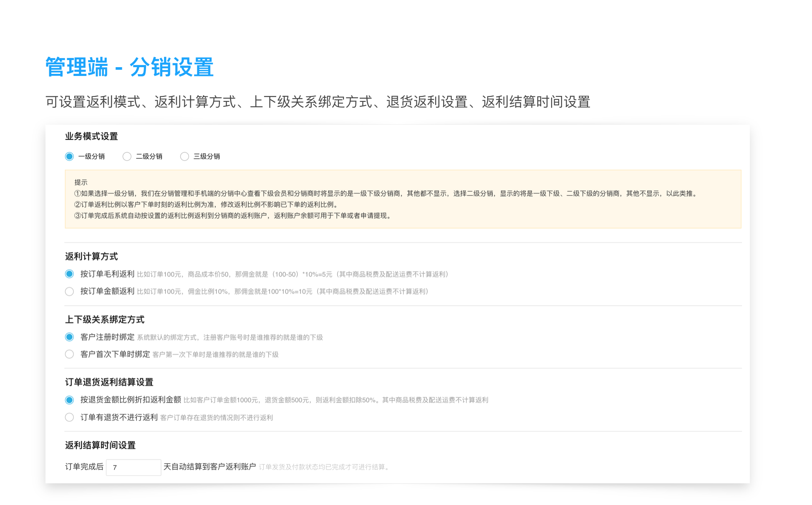Click the 按订单金额返利 label text
812x505 pixels.
[107, 291]
